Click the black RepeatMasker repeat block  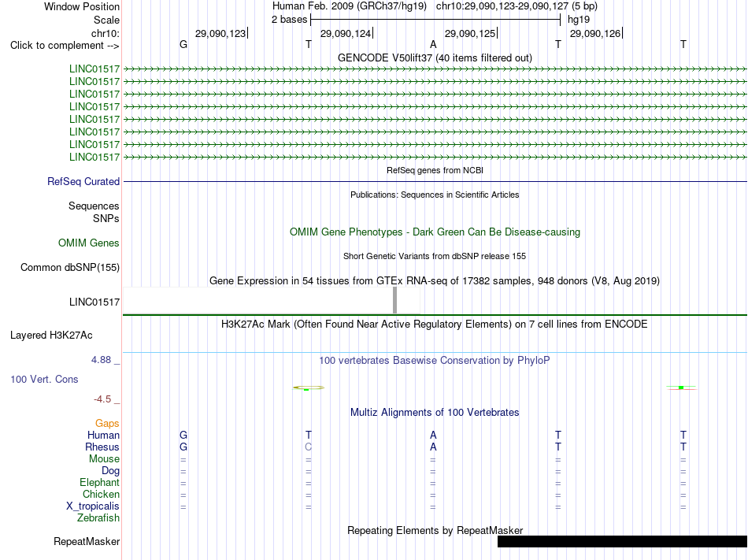[622, 541]
